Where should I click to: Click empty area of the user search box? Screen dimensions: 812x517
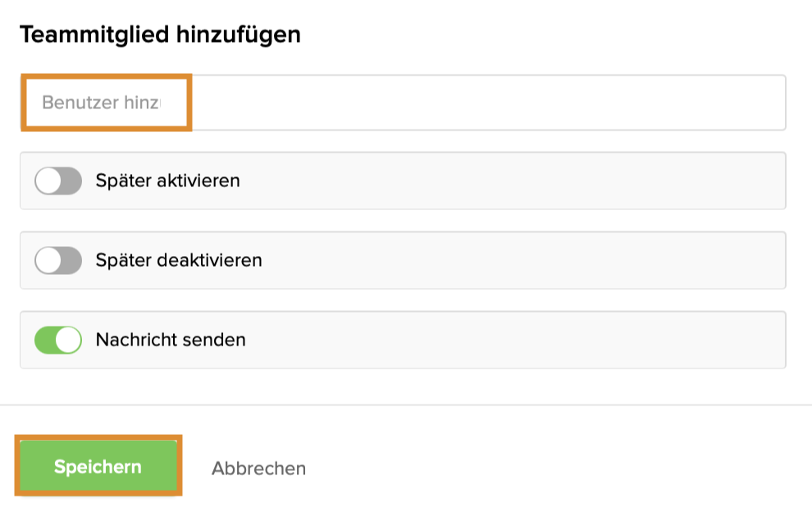[x=492, y=103]
